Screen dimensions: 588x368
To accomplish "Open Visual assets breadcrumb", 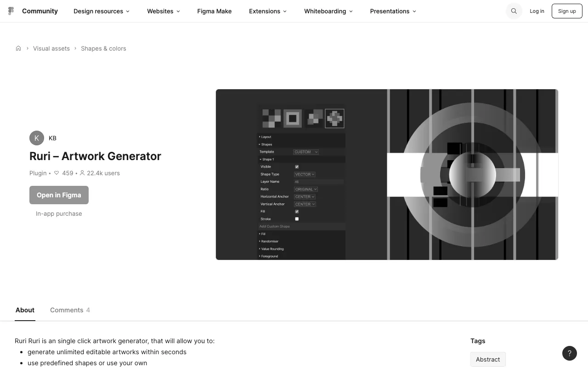I will [x=51, y=48].
